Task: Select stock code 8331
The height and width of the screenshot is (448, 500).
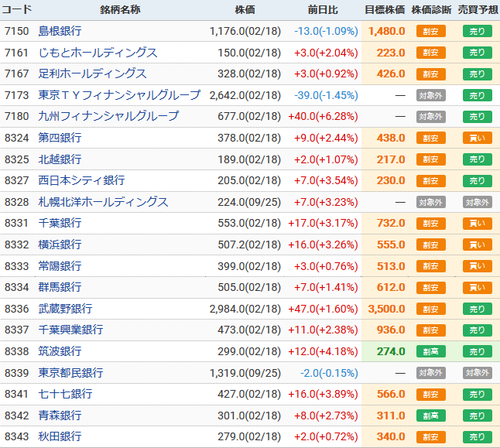Action: 16,223
